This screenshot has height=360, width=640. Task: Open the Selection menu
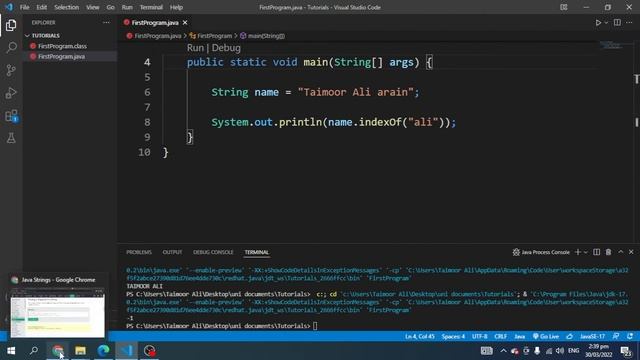click(67, 7)
